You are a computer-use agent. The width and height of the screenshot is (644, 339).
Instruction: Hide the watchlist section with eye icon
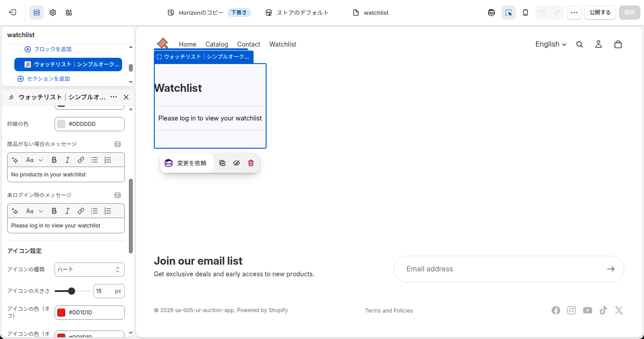tap(237, 163)
